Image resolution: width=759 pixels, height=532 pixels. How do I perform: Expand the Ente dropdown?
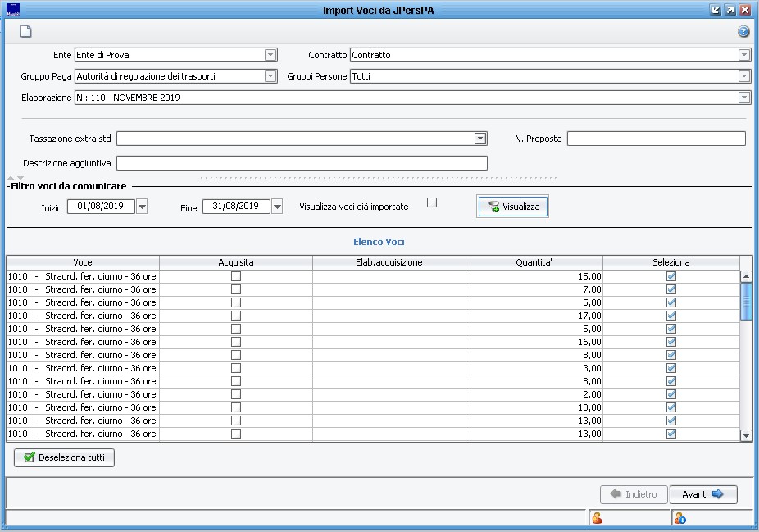tap(270, 55)
